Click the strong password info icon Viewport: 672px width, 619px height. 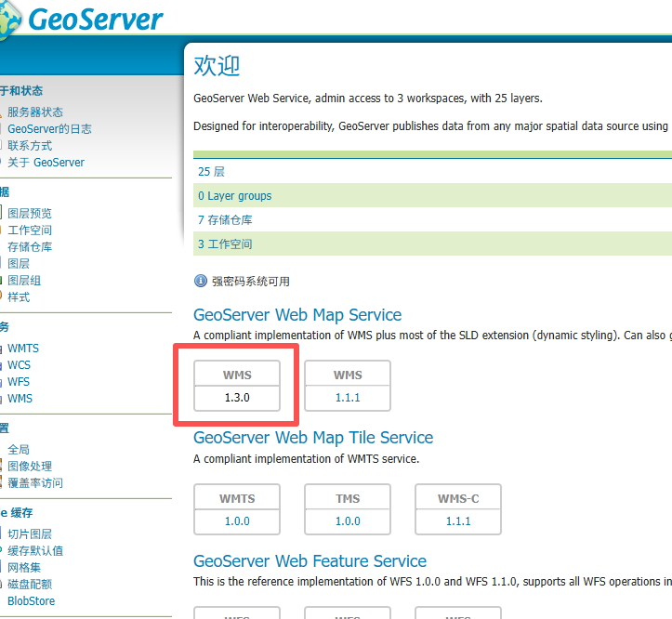pyautogui.click(x=201, y=281)
